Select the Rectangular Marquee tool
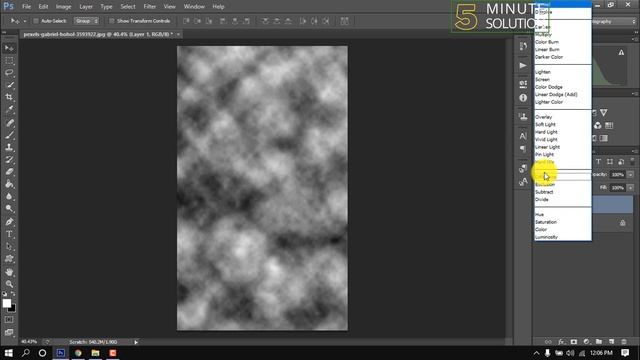640x360 pixels. [9, 61]
